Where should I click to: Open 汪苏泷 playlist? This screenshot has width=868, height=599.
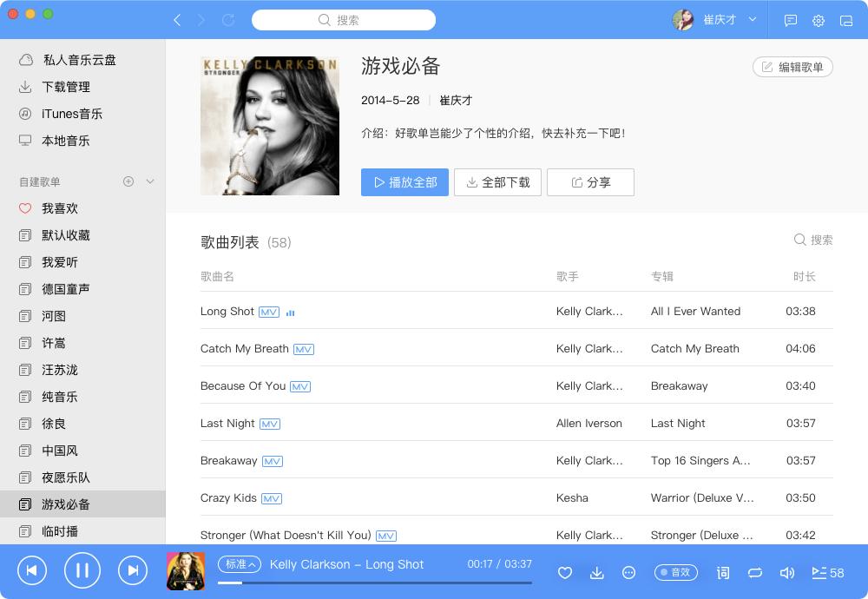click(82, 370)
